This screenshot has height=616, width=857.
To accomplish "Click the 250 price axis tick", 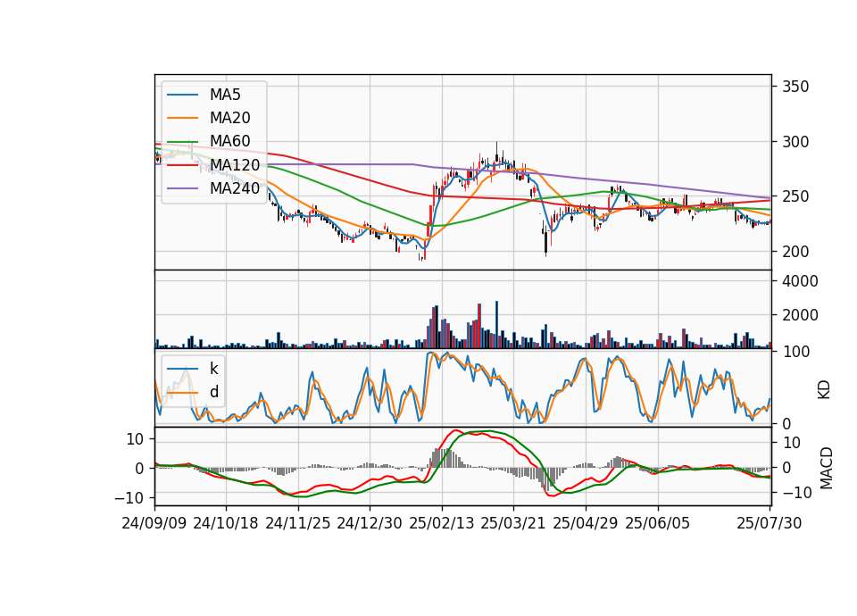I will (795, 196).
